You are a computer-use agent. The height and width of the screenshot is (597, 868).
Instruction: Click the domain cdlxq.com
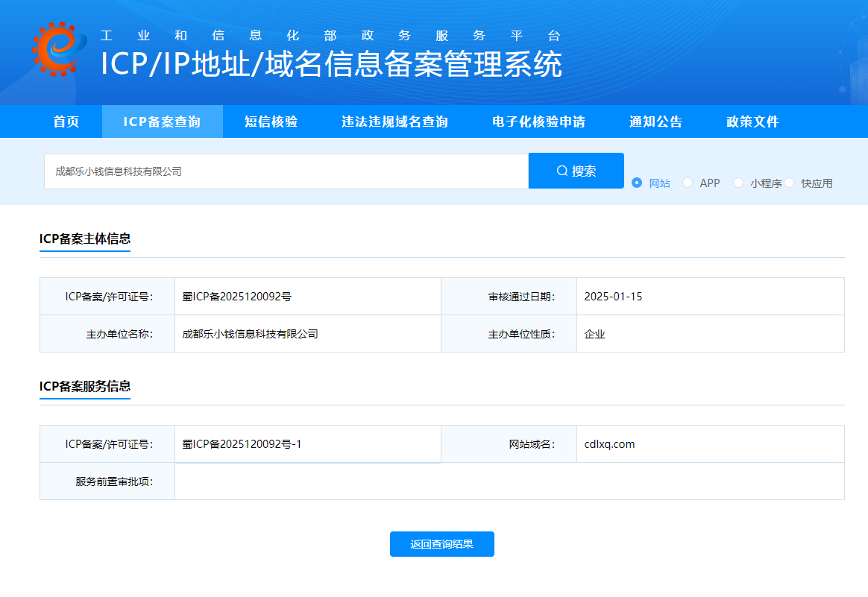pyautogui.click(x=609, y=444)
